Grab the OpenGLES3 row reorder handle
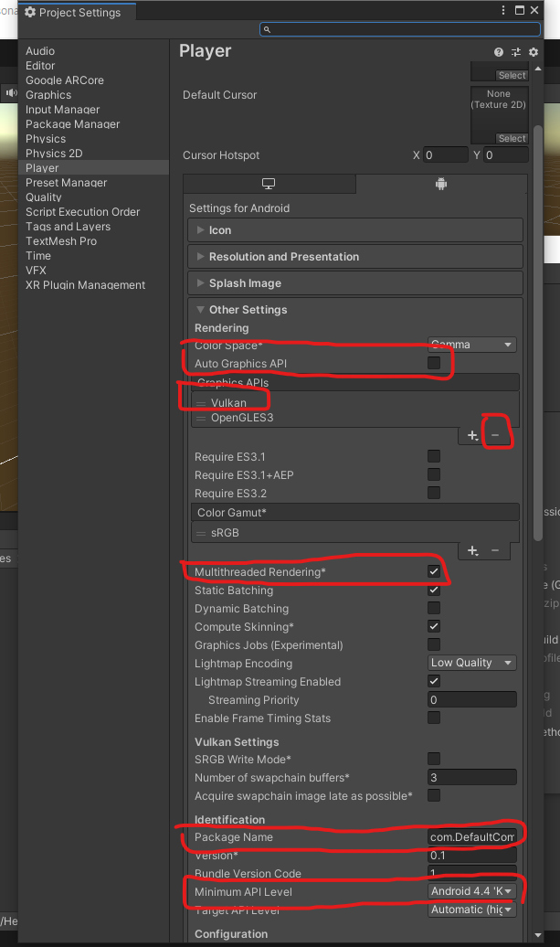Image resolution: width=560 pixels, height=947 pixels. 201,418
